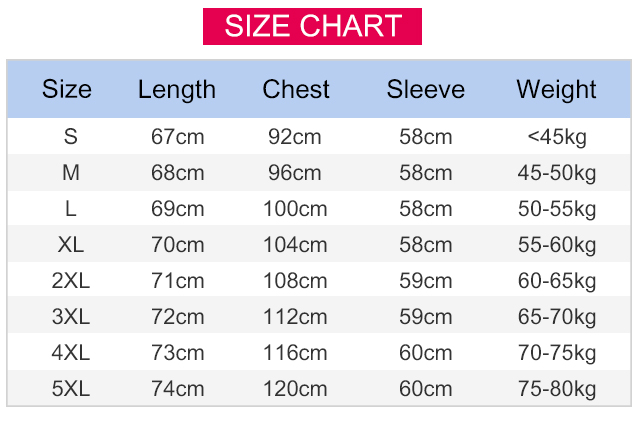
Task: Click the Sleeve column header
Action: click(426, 89)
